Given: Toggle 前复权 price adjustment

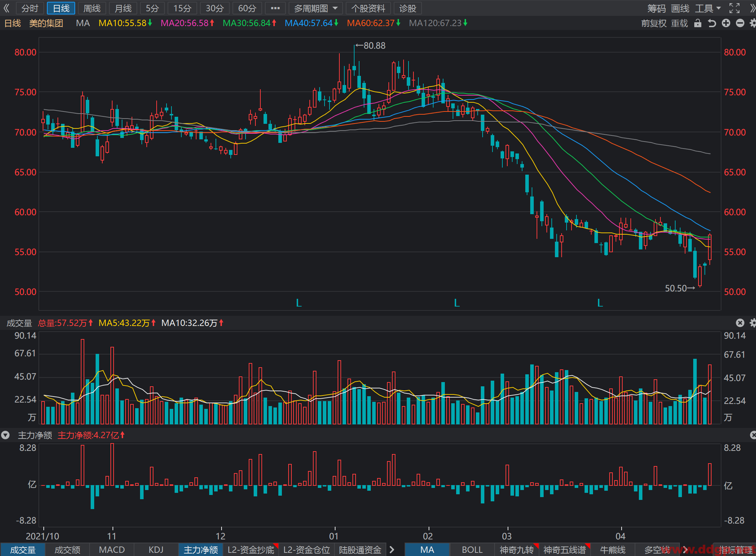Looking at the screenshot, I should [654, 23].
